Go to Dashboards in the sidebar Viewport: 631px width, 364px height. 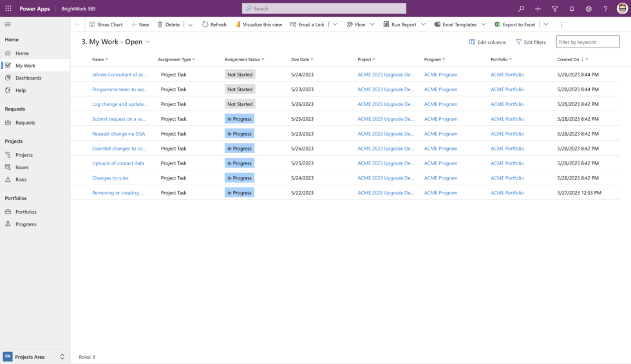pyautogui.click(x=28, y=78)
